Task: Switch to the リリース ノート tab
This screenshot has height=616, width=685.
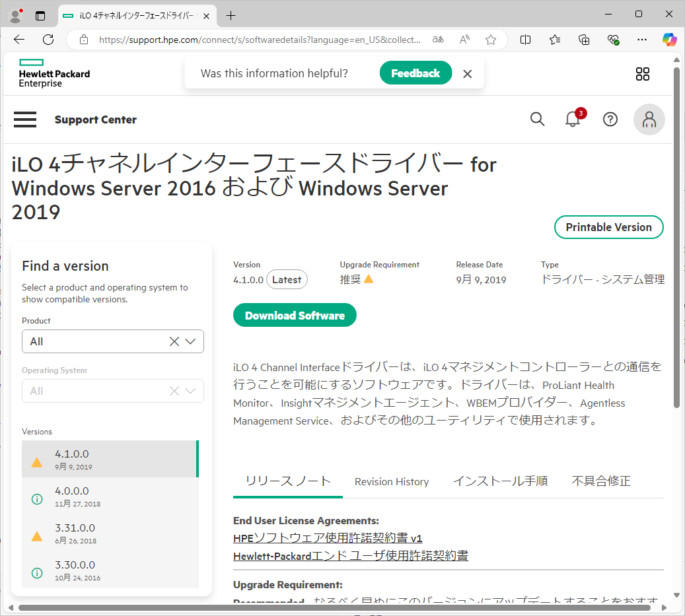Action: click(288, 481)
